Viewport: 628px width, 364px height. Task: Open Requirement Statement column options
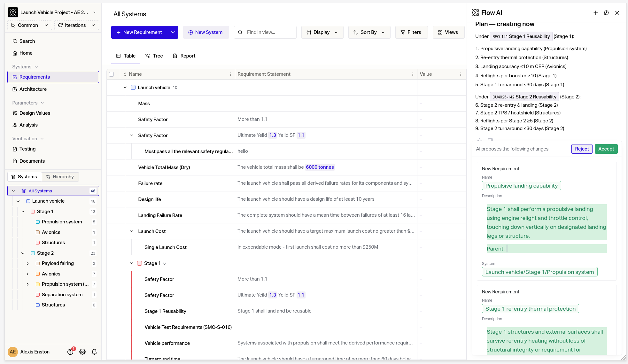[413, 74]
